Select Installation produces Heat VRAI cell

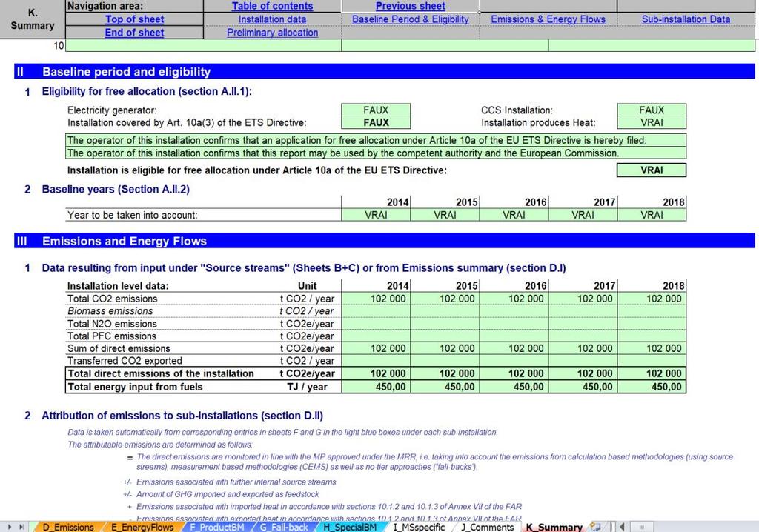click(652, 122)
